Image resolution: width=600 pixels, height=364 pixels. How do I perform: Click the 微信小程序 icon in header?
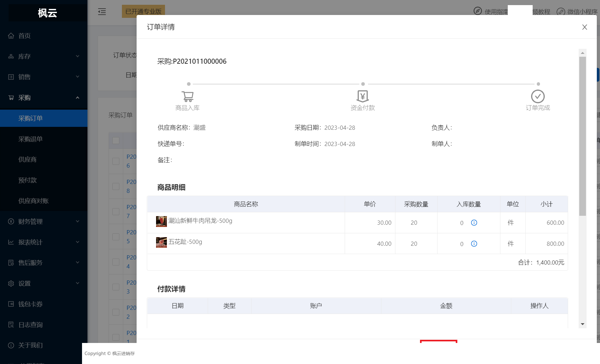(561, 11)
